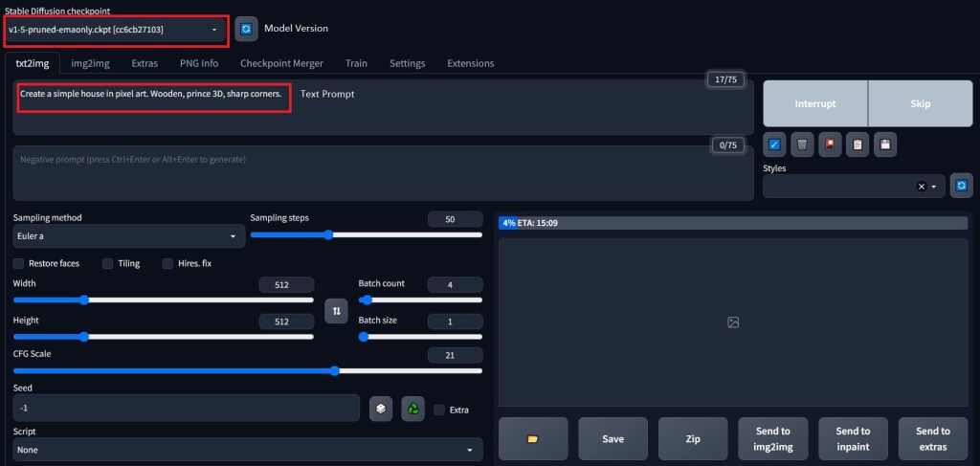Click the Seed input field
The width and height of the screenshot is (980, 466).
pos(187,408)
